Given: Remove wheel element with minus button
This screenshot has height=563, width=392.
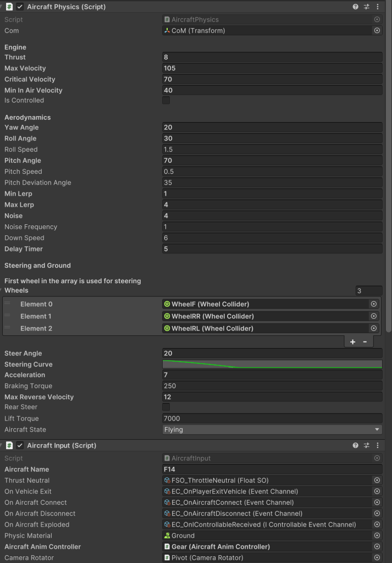Looking at the screenshot, I should tap(365, 341).
